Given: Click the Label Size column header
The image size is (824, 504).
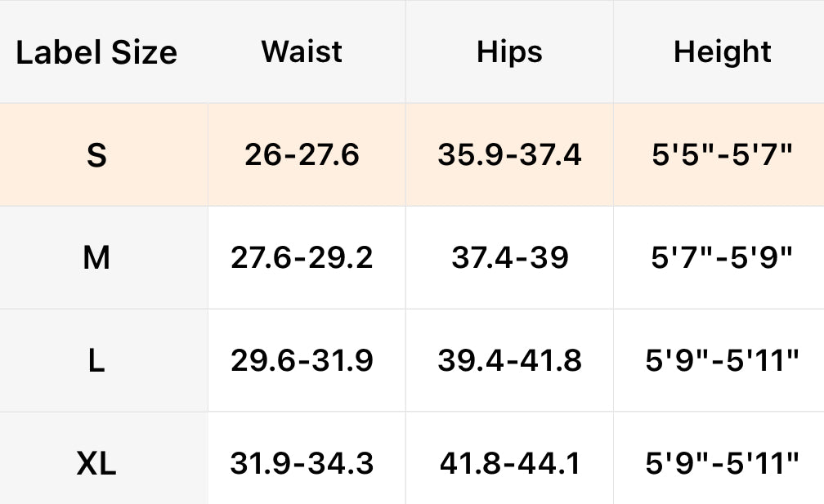Looking at the screenshot, I should [x=96, y=53].
